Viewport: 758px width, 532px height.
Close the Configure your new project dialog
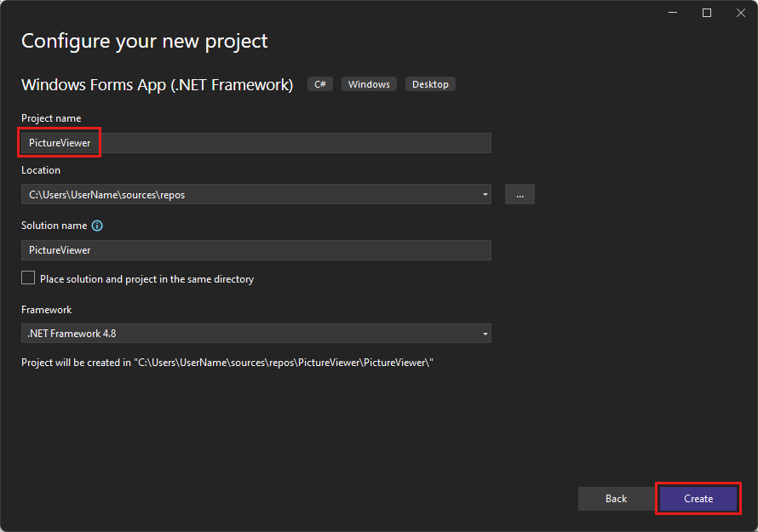point(740,13)
